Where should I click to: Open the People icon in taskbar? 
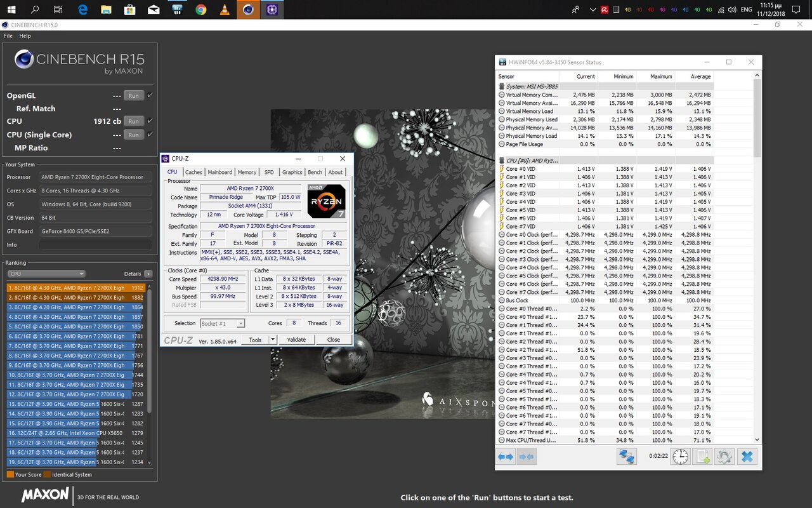pos(576,10)
